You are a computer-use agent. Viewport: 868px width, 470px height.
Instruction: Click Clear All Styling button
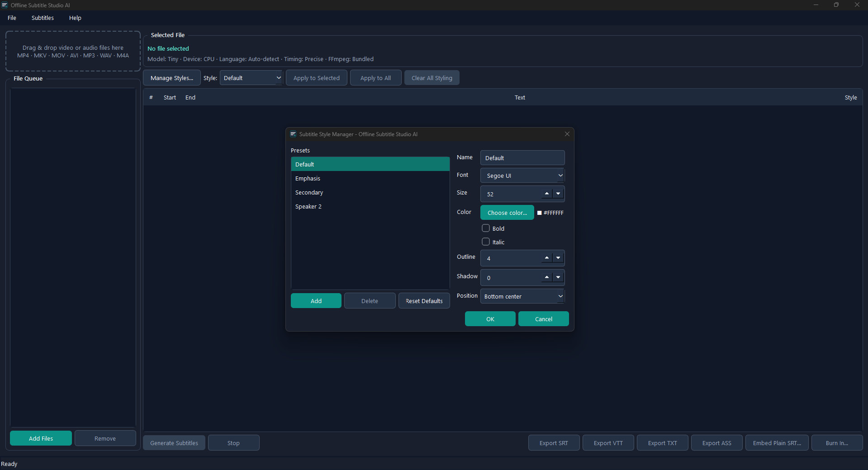[432, 78]
